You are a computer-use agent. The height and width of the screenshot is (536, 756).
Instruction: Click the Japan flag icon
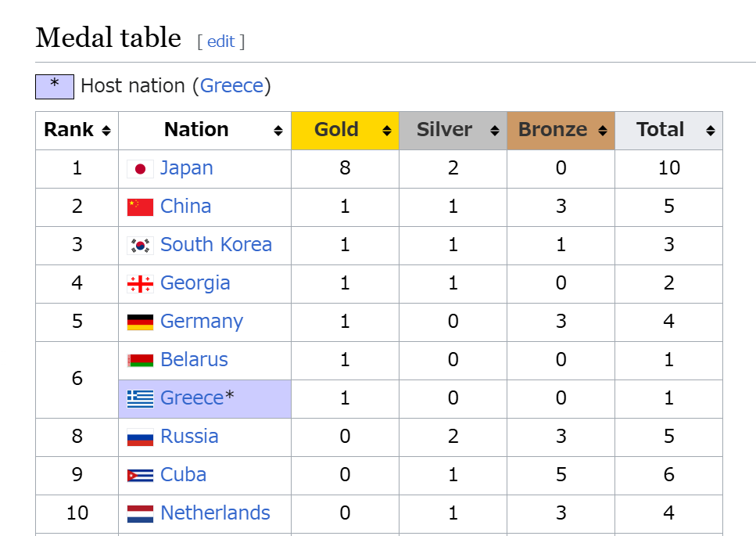(140, 169)
